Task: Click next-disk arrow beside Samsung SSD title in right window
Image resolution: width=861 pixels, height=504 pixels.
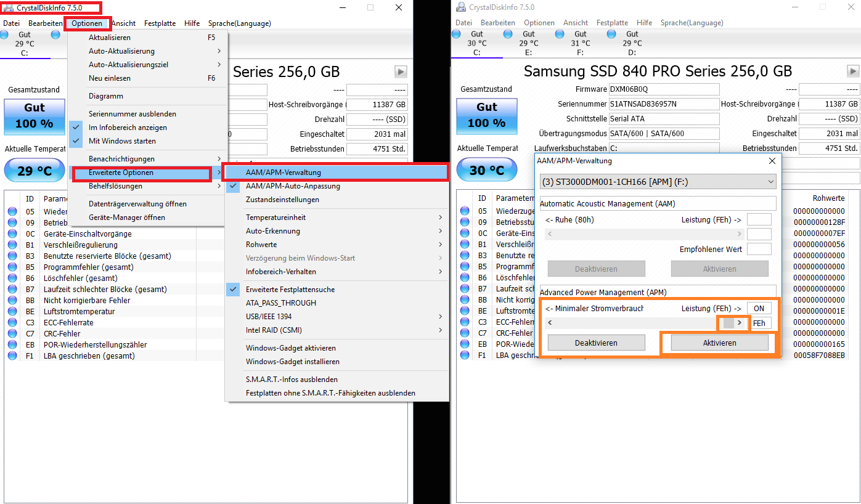Action: coord(853,71)
